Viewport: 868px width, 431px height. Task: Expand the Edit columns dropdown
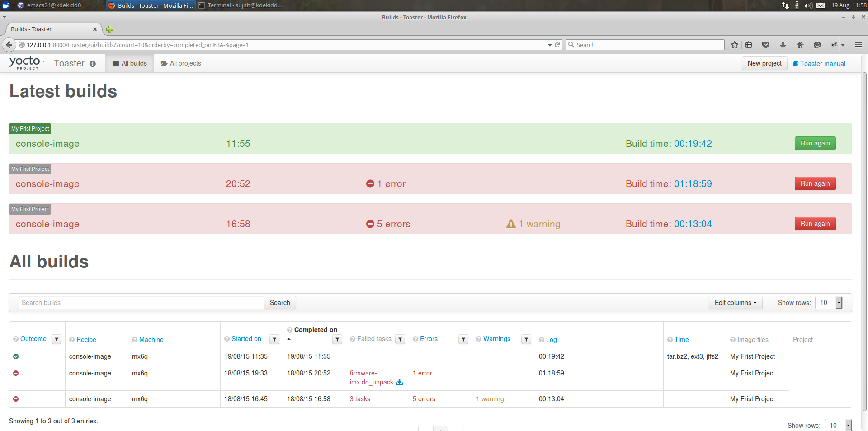pyautogui.click(x=736, y=303)
